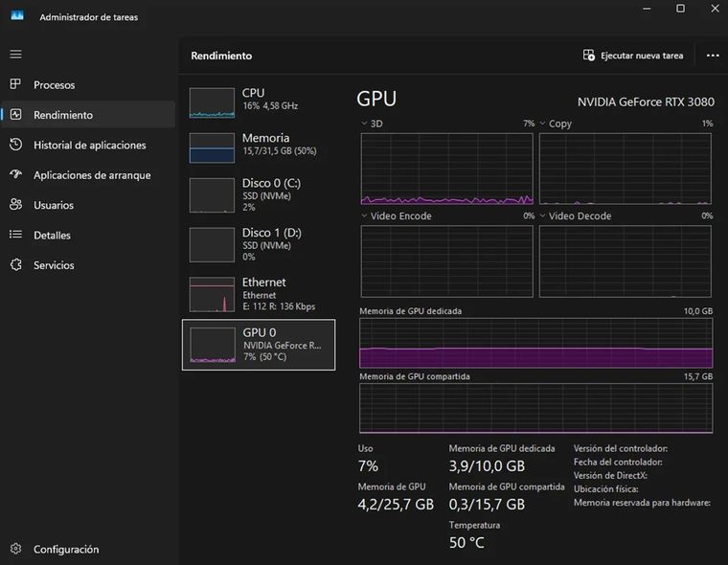Maximize the Task Manager window
The height and width of the screenshot is (565, 728).
(x=680, y=9)
